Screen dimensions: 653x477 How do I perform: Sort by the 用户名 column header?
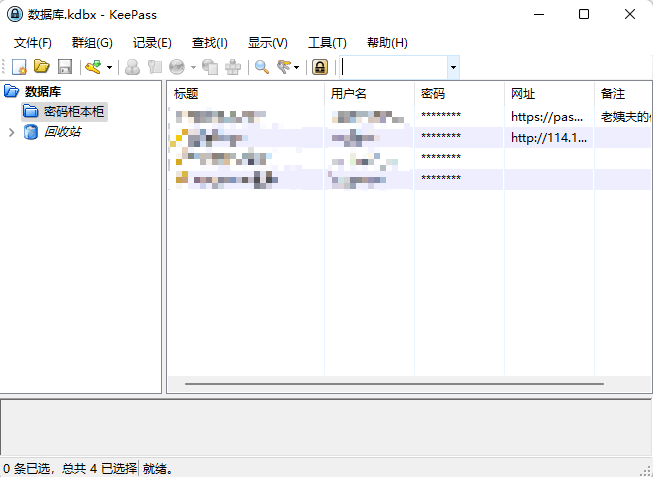point(369,93)
